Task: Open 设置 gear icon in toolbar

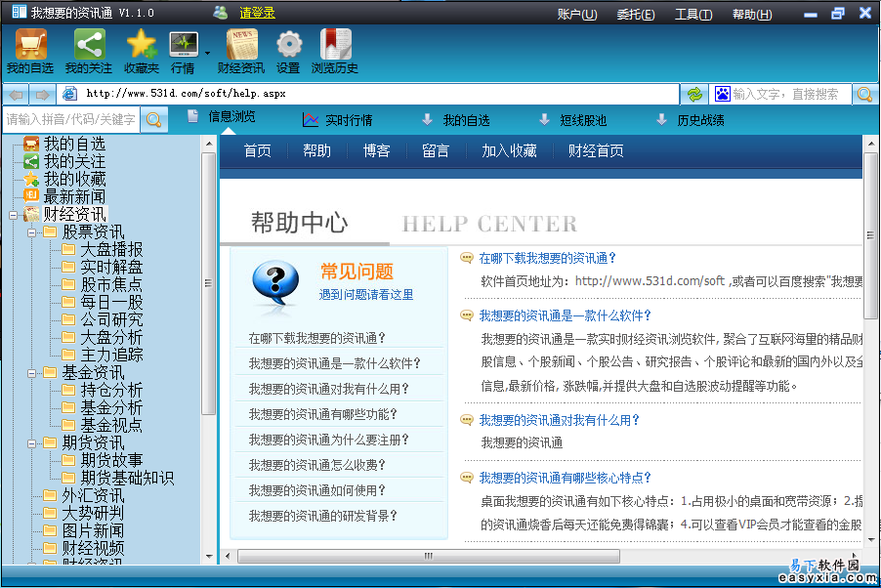Action: 288,45
